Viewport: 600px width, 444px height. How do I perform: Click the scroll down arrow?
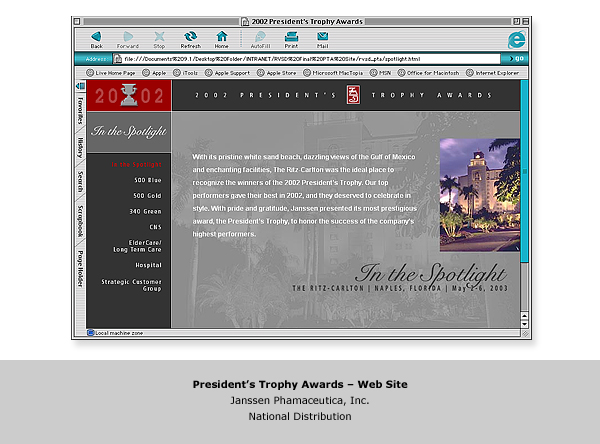point(524,324)
